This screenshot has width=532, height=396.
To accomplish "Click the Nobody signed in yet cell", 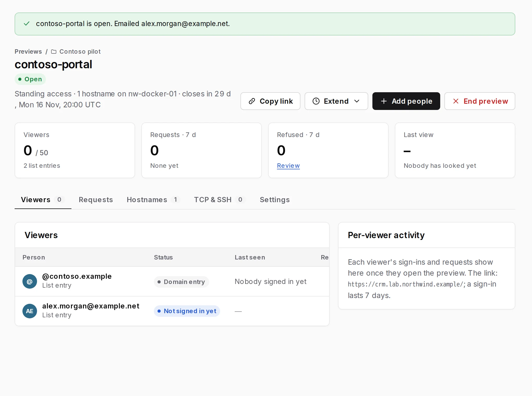I will coord(270,282).
